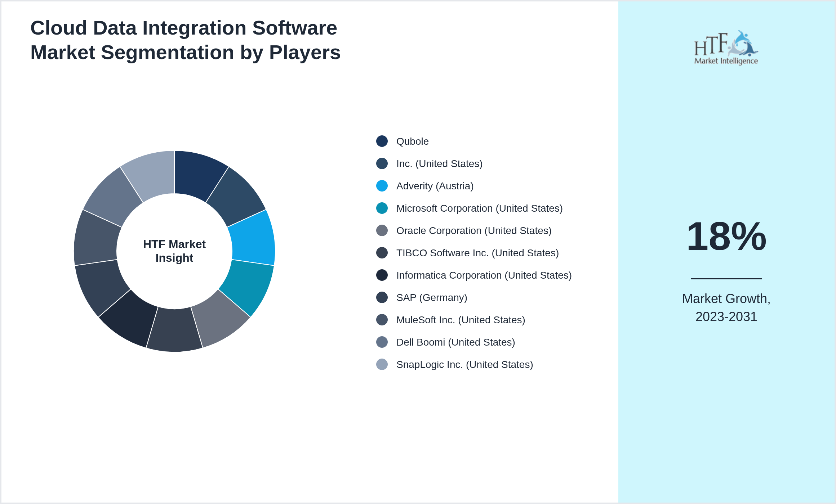The width and height of the screenshot is (836, 504).
Task: Select the Informatica Corporation legend label
Action: 484,275
